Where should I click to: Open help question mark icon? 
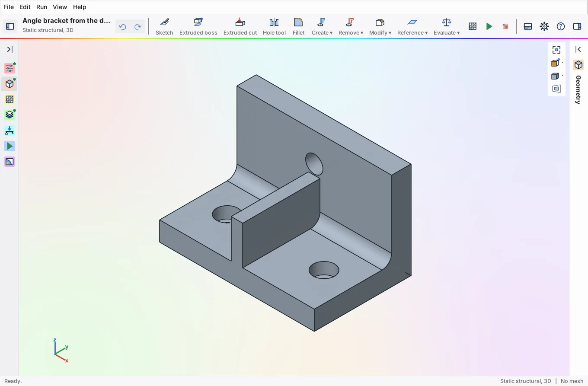(561, 26)
